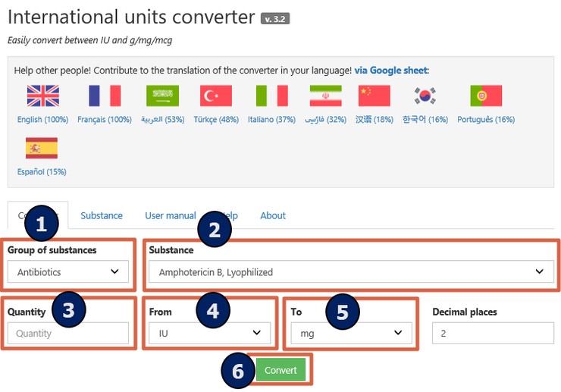Open the To unit dropdown
This screenshot has width=561, height=392.
[351, 333]
